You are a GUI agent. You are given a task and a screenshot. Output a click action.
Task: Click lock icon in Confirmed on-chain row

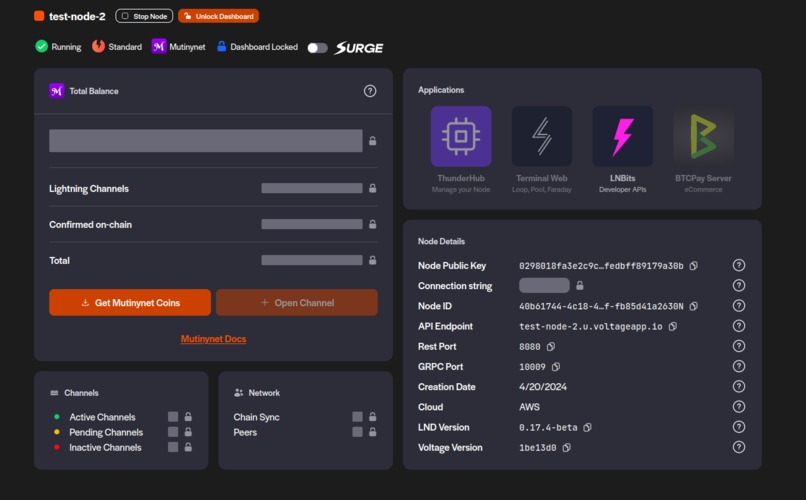[x=373, y=224]
